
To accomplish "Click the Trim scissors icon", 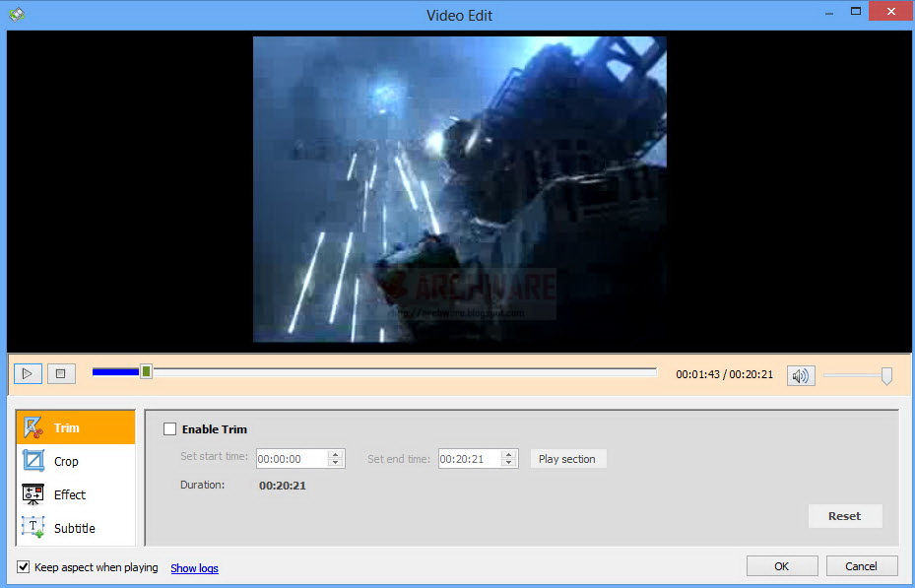I will point(33,427).
